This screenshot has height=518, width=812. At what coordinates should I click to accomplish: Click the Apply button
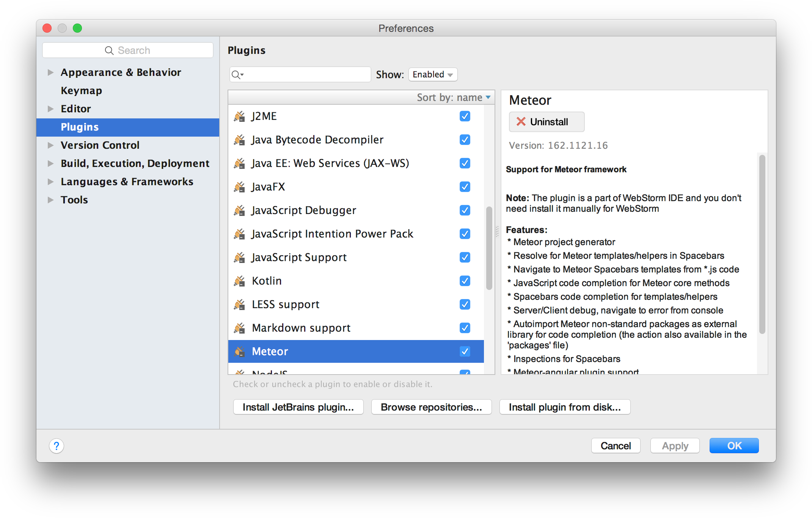tap(675, 446)
